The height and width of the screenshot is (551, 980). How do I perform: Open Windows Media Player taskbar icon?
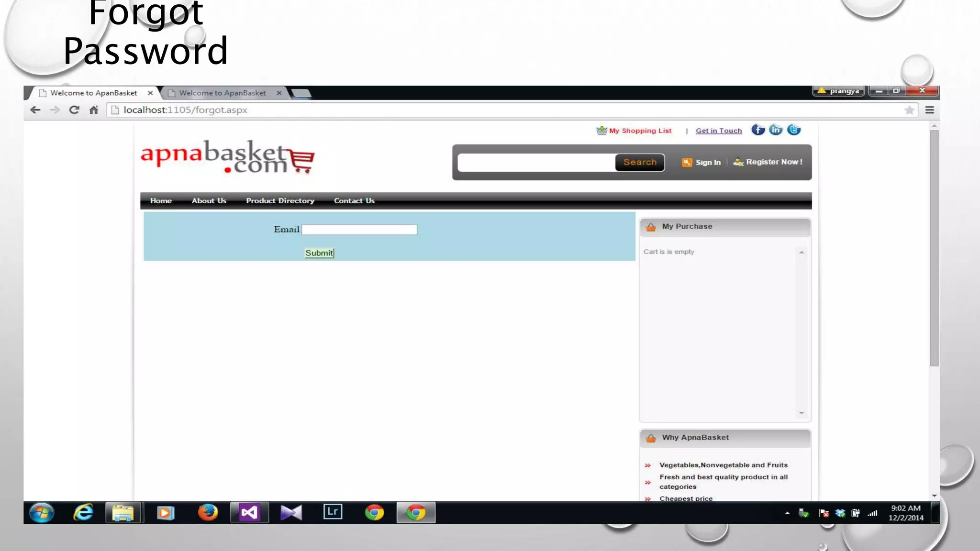(x=166, y=513)
